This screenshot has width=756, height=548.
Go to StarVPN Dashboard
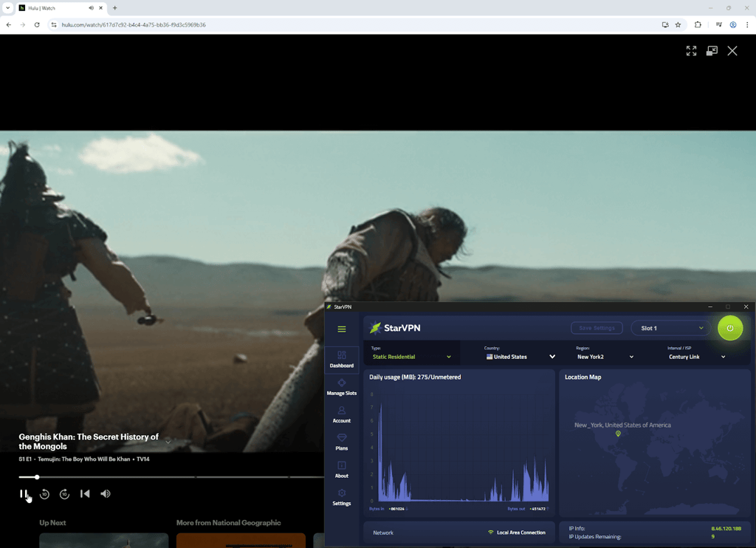click(x=341, y=360)
